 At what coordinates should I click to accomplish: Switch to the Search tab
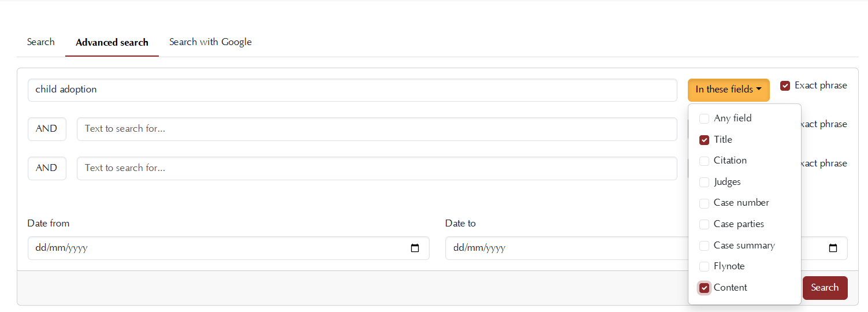coord(41,42)
